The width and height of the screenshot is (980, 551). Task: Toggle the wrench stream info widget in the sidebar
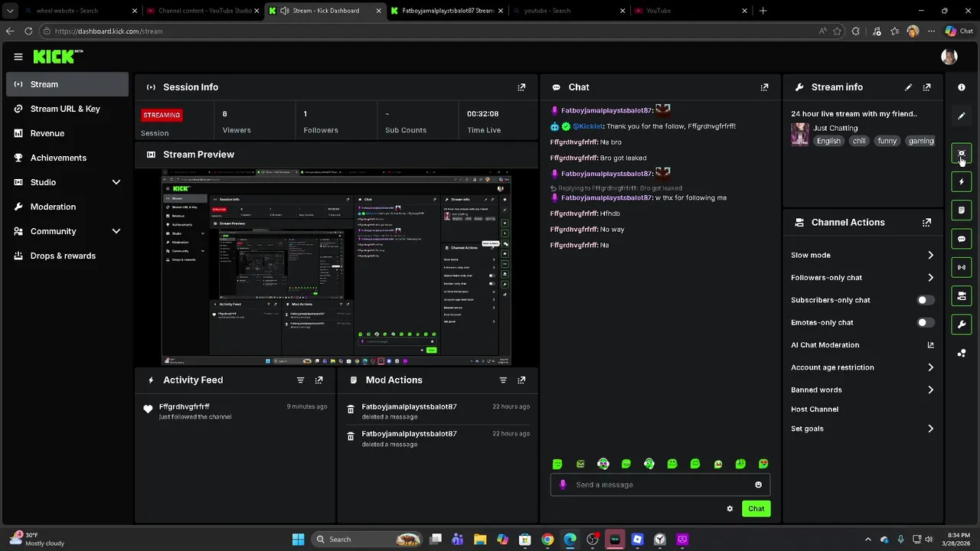click(962, 324)
